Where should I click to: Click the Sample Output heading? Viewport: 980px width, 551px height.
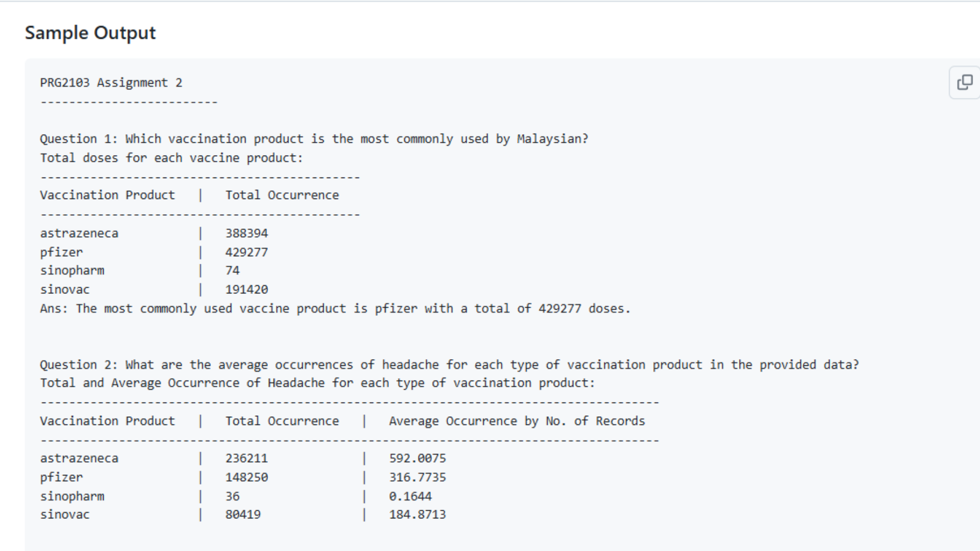(x=90, y=33)
